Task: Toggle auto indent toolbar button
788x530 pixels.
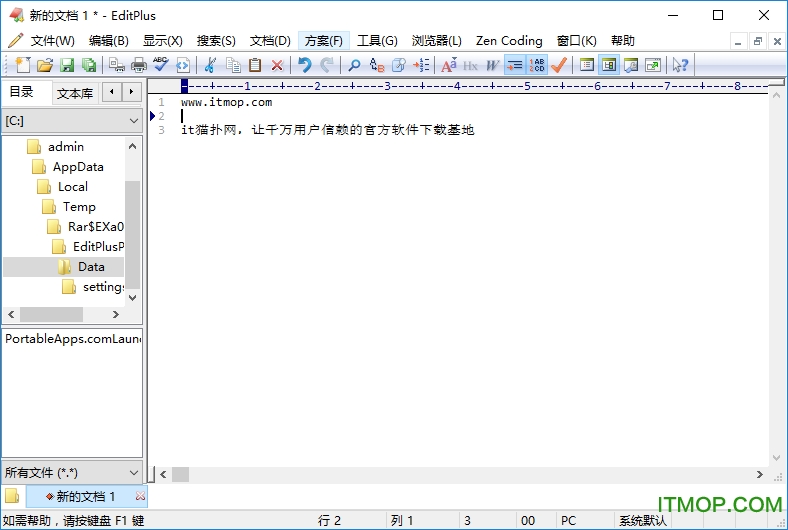Action: click(515, 65)
